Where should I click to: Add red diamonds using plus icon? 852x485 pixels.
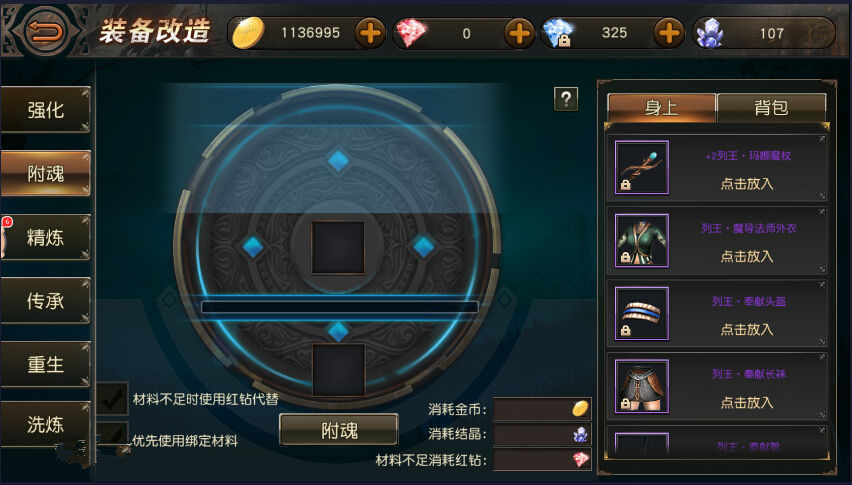click(519, 33)
